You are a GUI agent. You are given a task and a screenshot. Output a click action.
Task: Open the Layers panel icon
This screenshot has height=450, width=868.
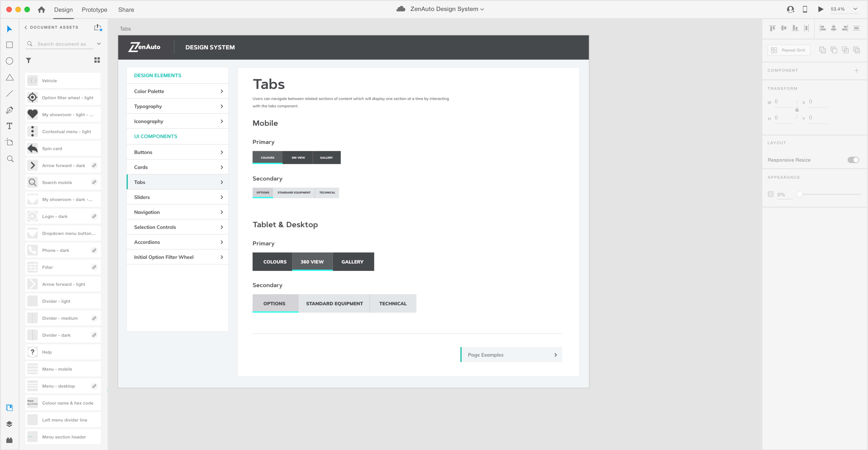point(9,424)
